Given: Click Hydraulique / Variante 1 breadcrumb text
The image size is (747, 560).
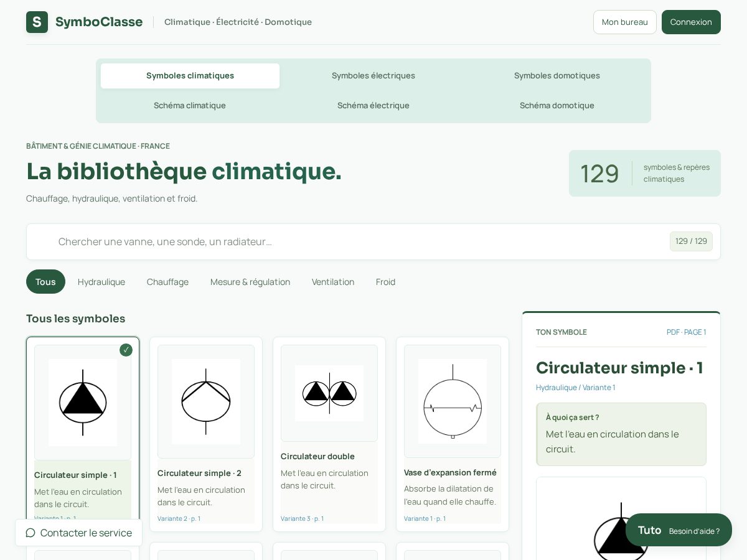Looking at the screenshot, I should (575, 388).
